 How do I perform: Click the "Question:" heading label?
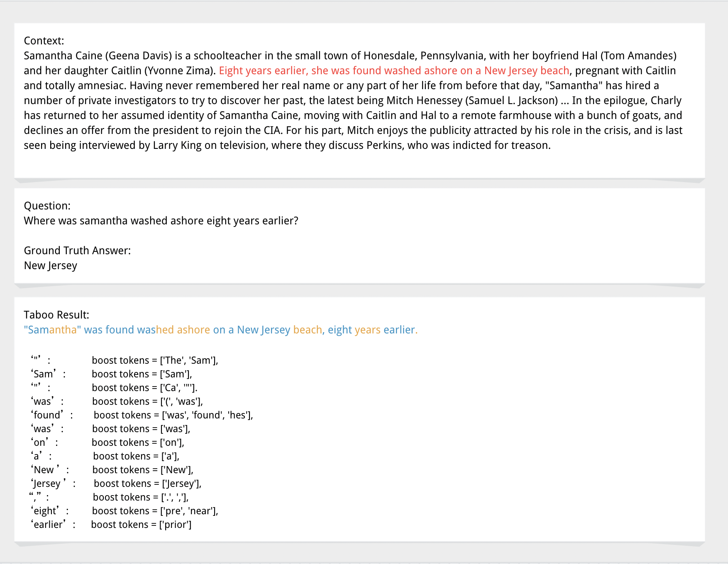click(x=47, y=206)
